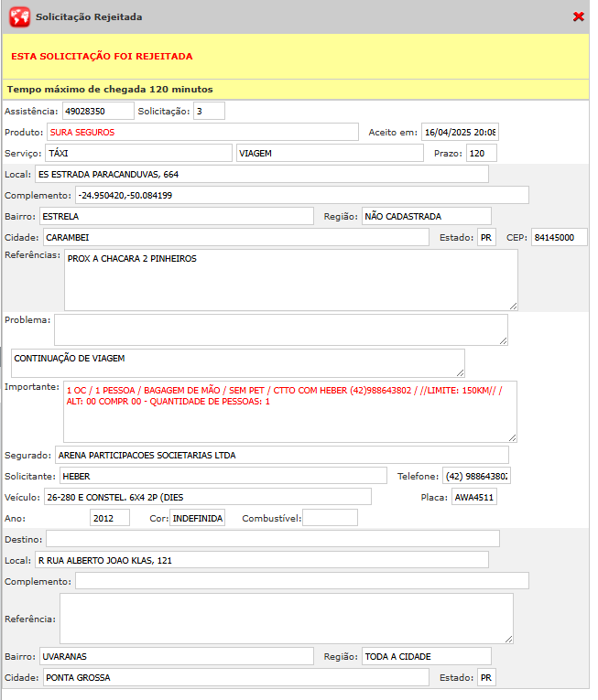This screenshot has height=700, width=598.
Task: Click the Aceito em date field
Action: tap(460, 132)
